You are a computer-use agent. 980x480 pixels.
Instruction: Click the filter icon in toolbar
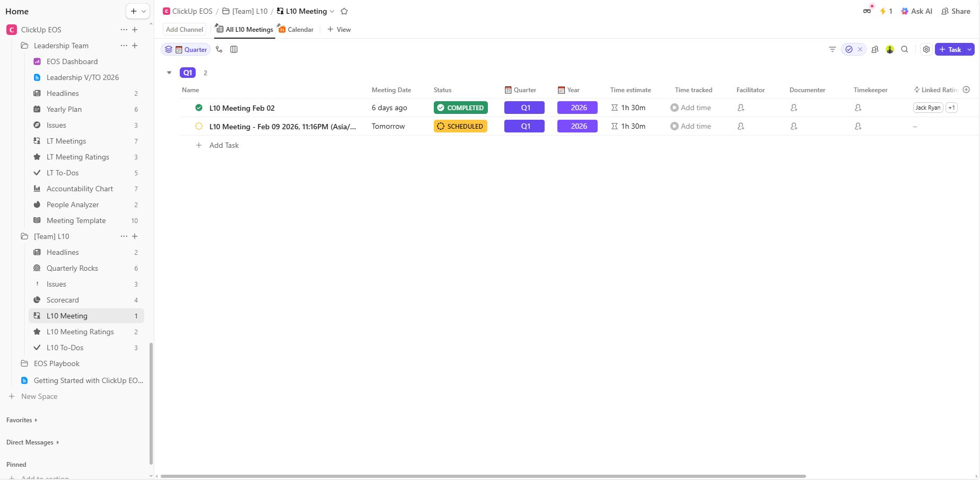click(x=833, y=49)
